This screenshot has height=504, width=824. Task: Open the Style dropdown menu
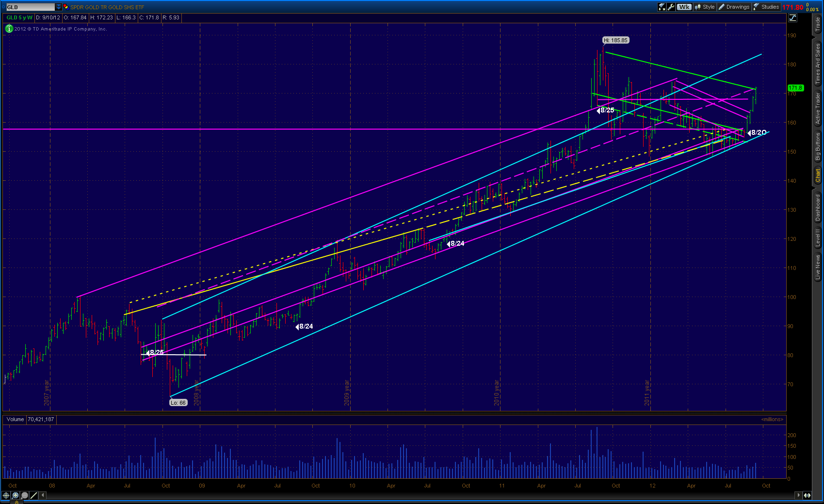click(705, 7)
